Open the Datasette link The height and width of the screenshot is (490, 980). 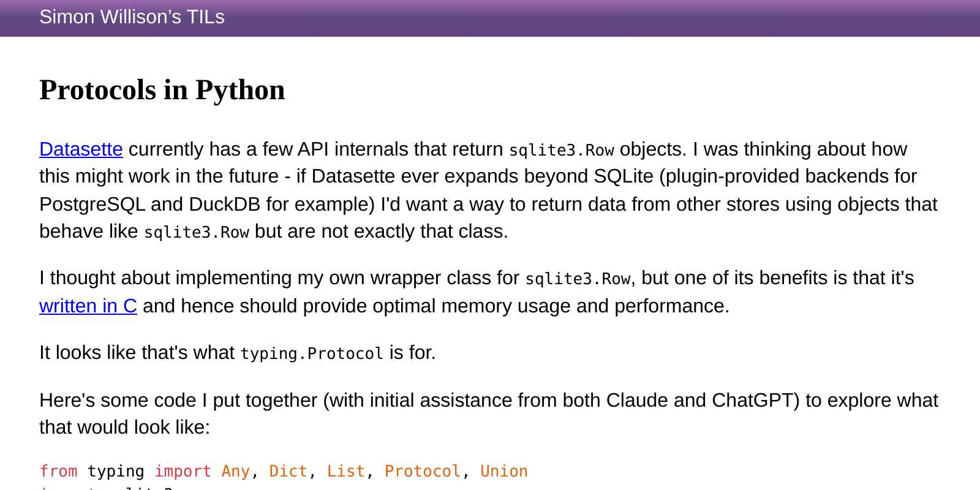point(81,149)
